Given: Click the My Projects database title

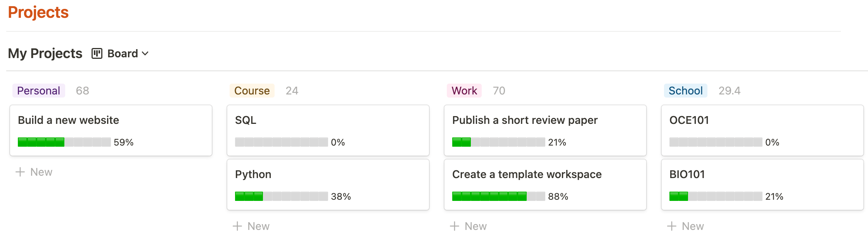Looking at the screenshot, I should 45,53.
